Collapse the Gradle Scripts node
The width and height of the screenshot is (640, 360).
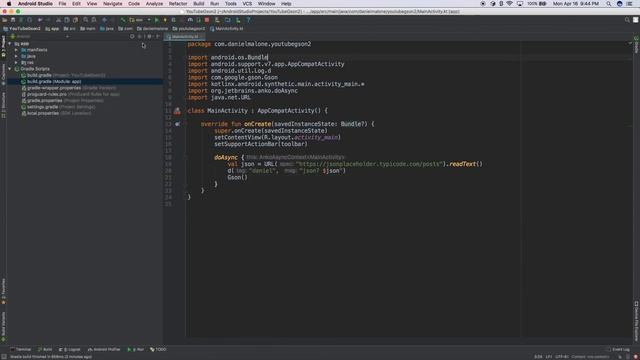tap(10, 69)
